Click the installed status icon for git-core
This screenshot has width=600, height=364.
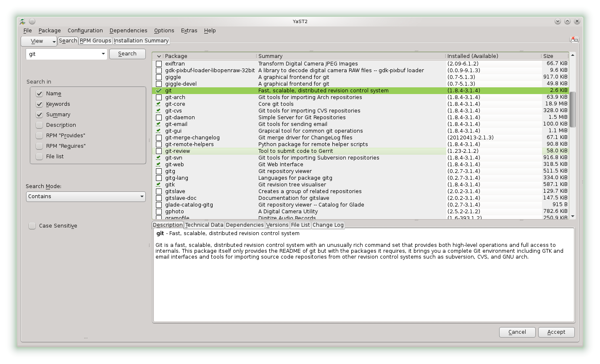(x=158, y=104)
